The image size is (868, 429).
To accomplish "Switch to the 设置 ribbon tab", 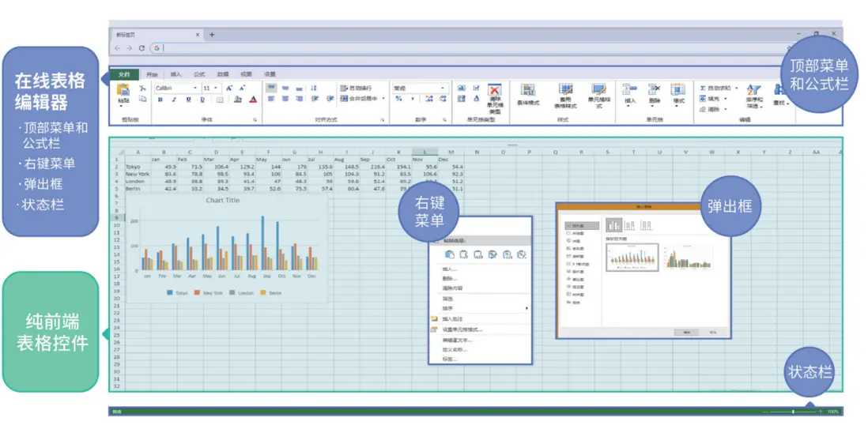I will pos(270,74).
